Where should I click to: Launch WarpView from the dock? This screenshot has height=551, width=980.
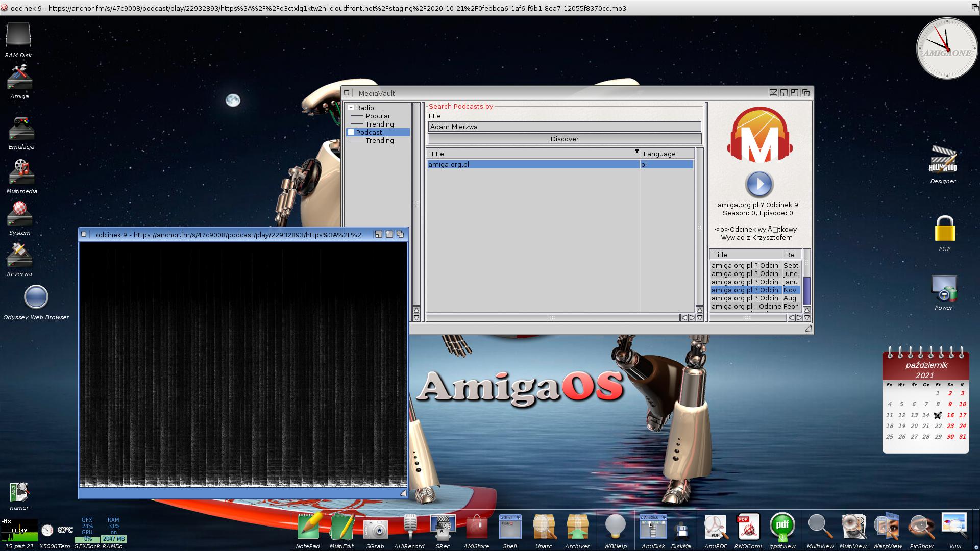pyautogui.click(x=887, y=527)
